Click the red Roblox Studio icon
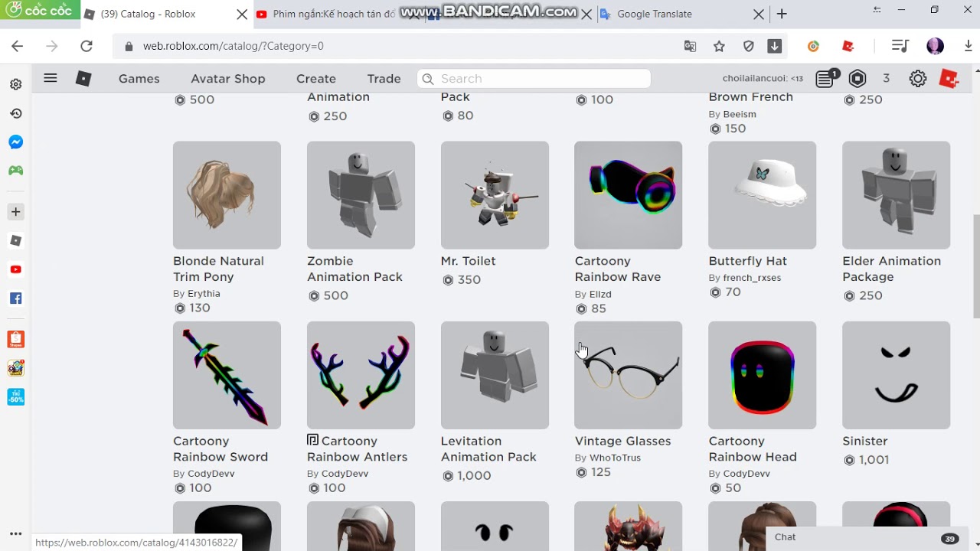This screenshot has width=980, height=551. pyautogui.click(x=949, y=78)
